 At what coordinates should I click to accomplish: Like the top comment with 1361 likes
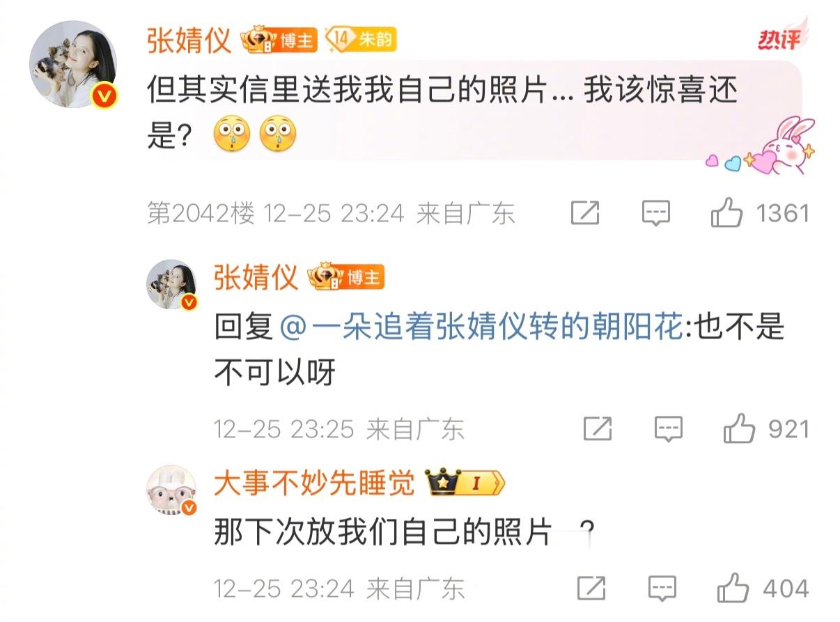click(x=726, y=213)
